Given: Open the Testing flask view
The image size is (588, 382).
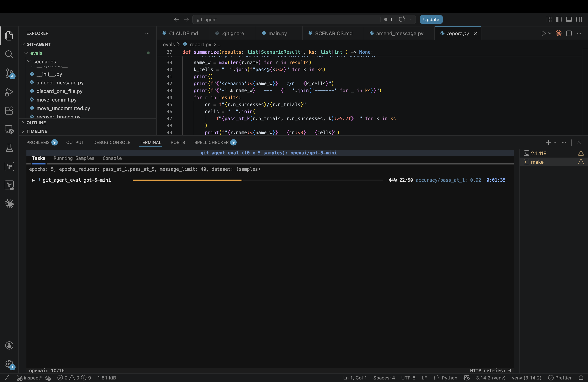Looking at the screenshot, I should tap(9, 148).
